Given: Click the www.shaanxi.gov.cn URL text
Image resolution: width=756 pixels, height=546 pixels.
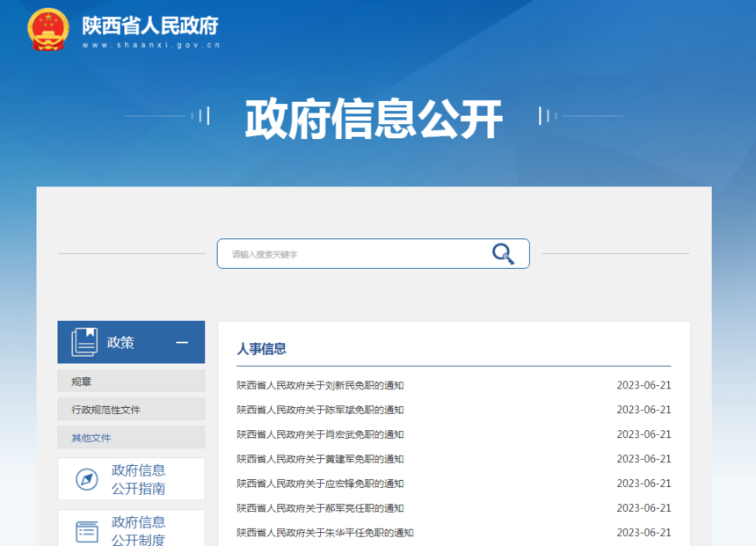Looking at the screenshot, I should [x=151, y=45].
